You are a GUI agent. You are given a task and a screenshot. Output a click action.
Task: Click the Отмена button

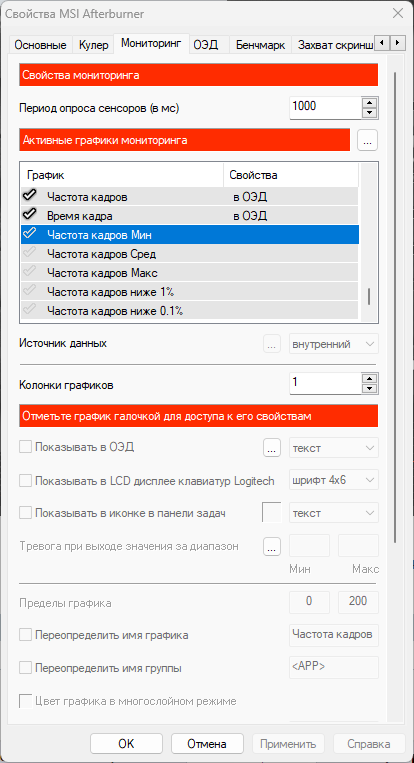point(207,744)
